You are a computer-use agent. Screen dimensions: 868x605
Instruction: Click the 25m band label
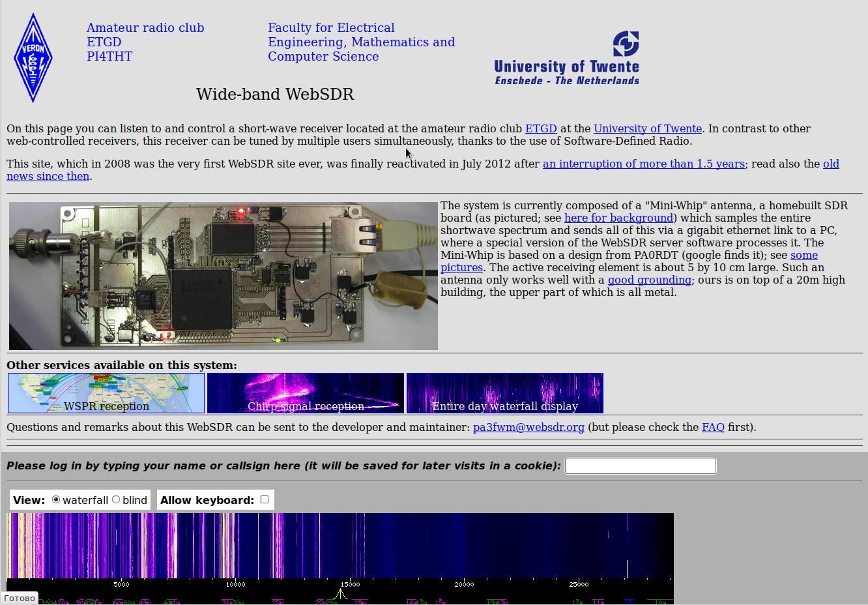tap(278, 602)
